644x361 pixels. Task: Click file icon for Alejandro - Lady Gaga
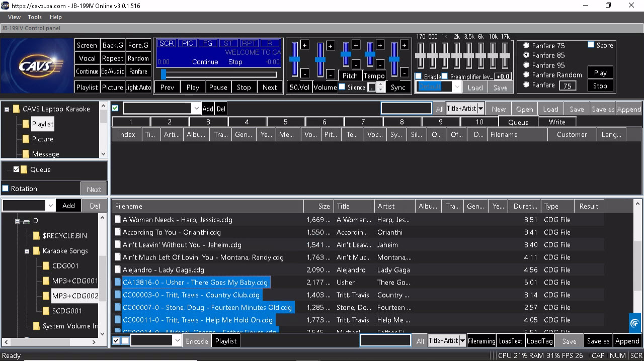(118, 270)
